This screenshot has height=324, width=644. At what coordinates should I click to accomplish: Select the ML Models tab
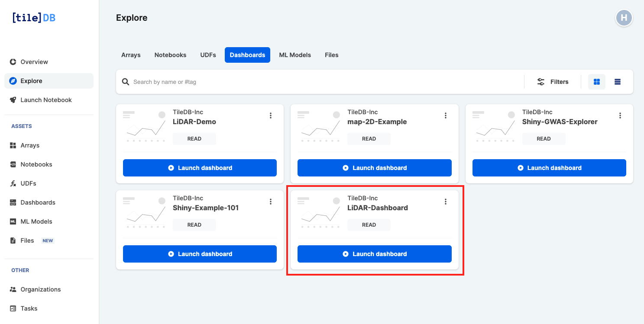pyautogui.click(x=295, y=55)
